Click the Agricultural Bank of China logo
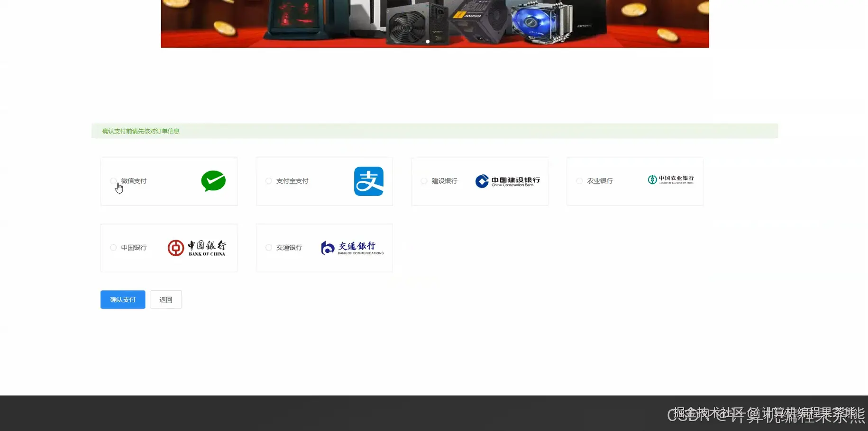 671,180
